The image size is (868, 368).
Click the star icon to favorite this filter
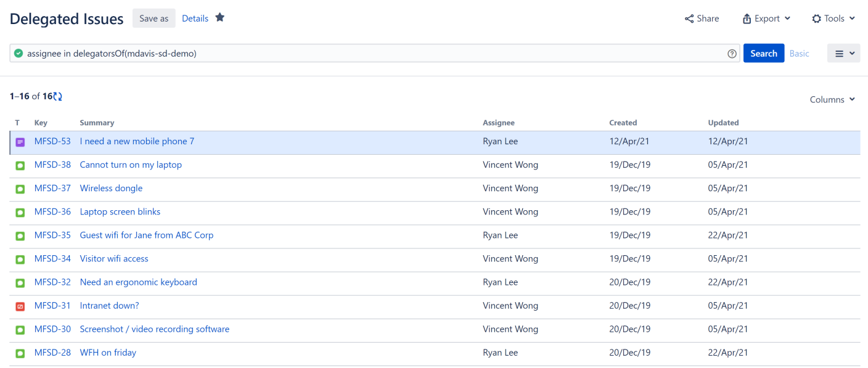[220, 18]
